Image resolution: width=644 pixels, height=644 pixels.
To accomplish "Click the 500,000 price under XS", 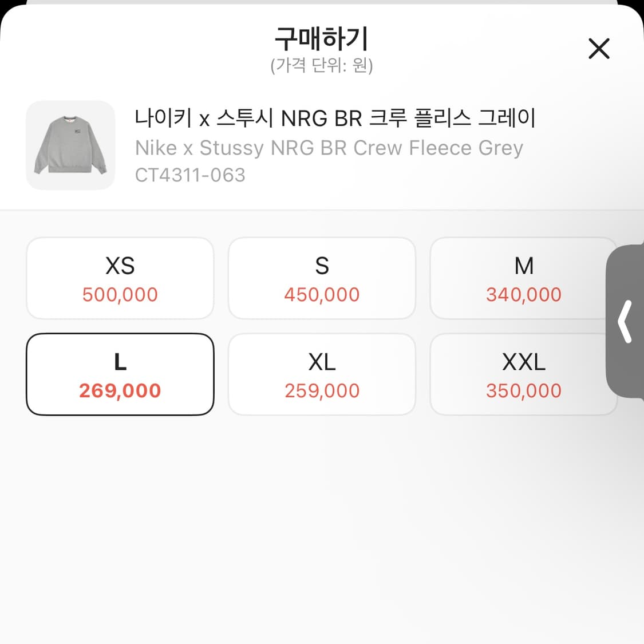I will click(120, 294).
